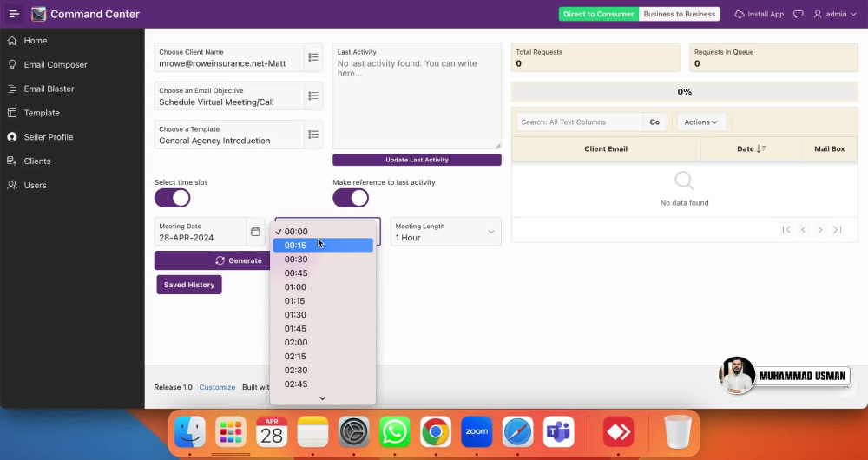Screen dimensions: 868x460
Task: Click the Mail Box column header
Action: pyautogui.click(x=829, y=149)
